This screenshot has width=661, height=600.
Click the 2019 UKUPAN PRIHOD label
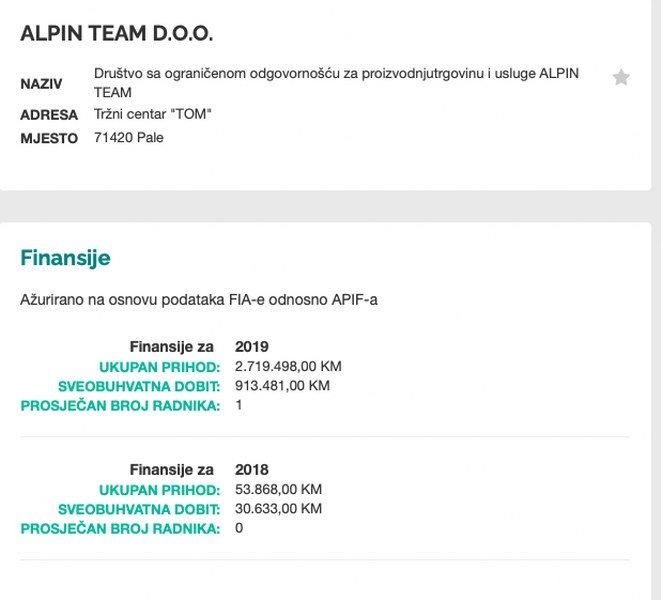coord(159,367)
